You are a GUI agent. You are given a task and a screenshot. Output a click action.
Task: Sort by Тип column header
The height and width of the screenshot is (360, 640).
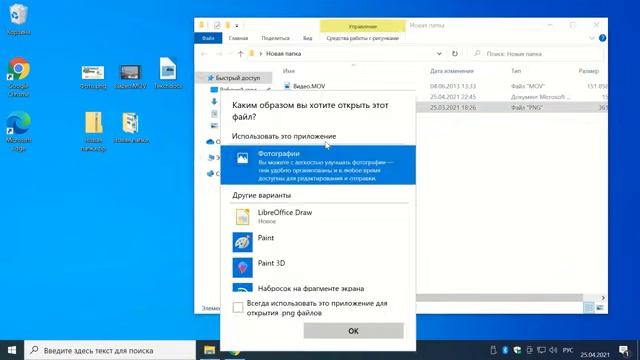tap(516, 71)
